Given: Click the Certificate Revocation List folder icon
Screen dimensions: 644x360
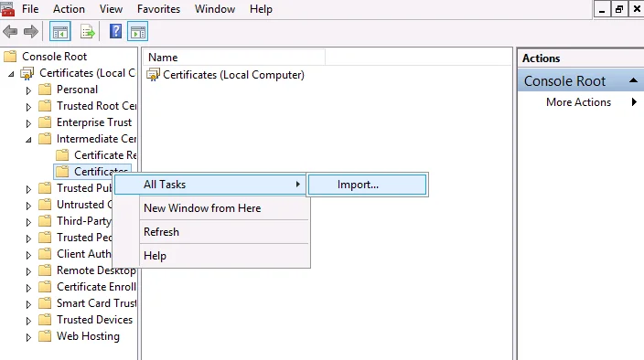Looking at the screenshot, I should [62, 155].
